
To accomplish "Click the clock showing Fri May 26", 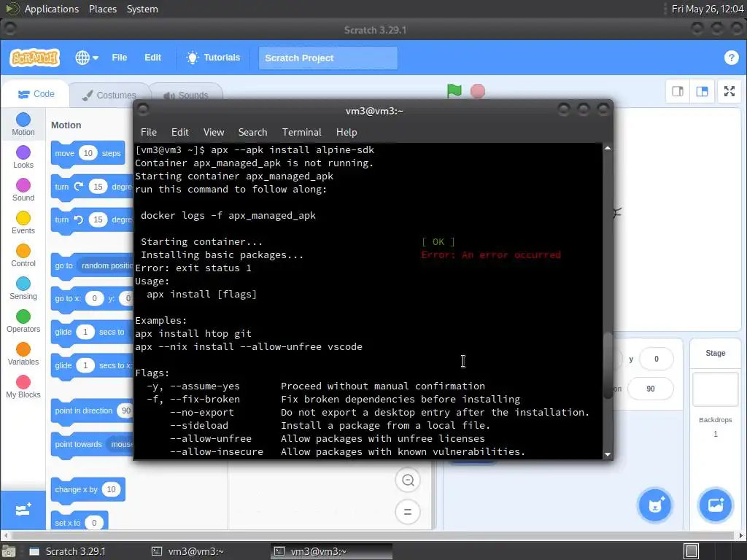I will tap(708, 9).
